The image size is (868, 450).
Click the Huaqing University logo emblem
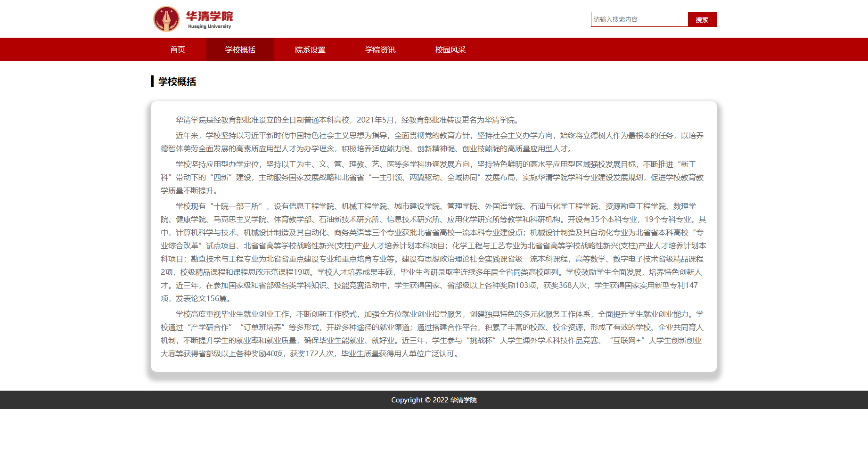(x=166, y=19)
